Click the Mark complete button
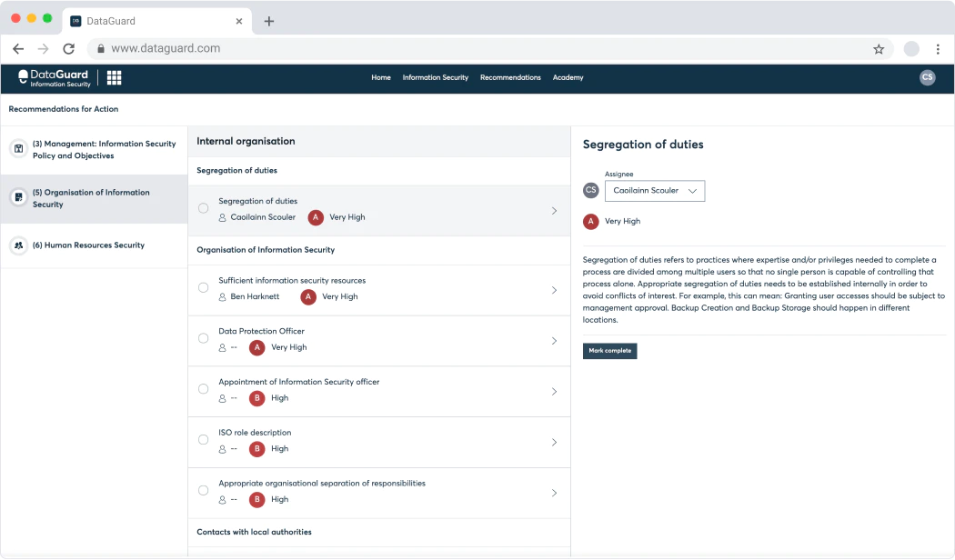Image resolution: width=955 pixels, height=560 pixels. click(x=609, y=351)
